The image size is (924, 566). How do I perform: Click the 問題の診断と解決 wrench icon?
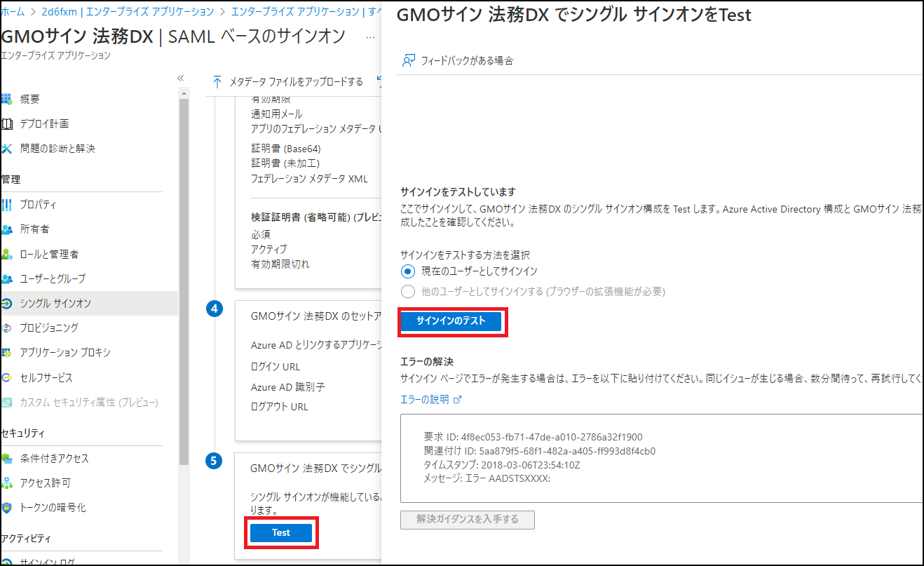[x=7, y=149]
